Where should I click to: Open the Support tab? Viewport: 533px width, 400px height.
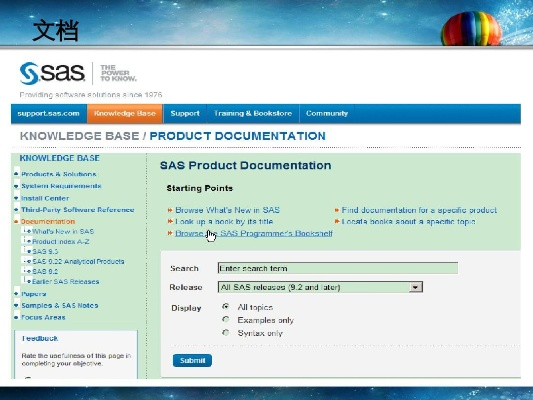(x=185, y=114)
